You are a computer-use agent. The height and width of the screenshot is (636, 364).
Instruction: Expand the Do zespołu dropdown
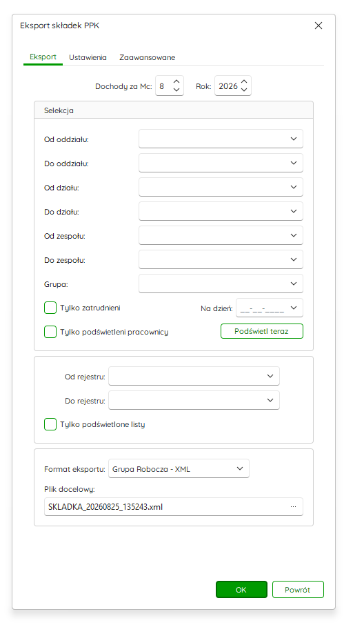(294, 259)
